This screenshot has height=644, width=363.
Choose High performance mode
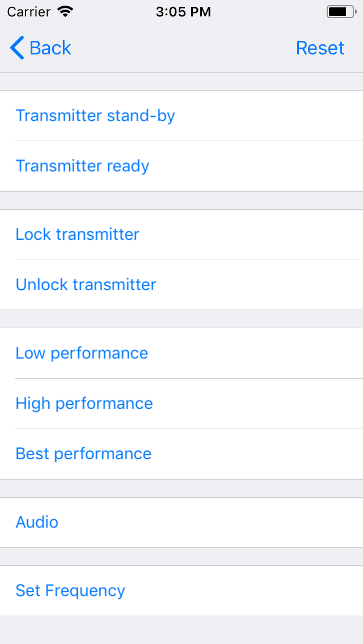click(x=85, y=404)
